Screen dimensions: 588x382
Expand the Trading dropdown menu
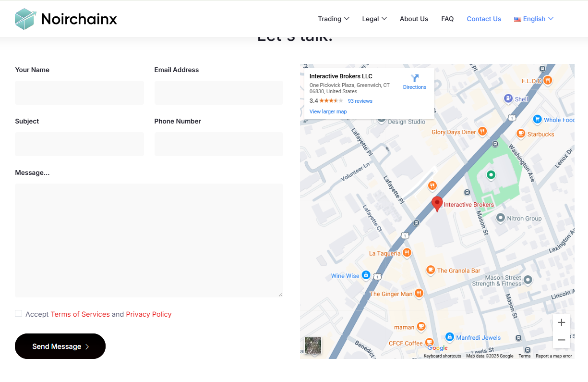click(x=334, y=19)
